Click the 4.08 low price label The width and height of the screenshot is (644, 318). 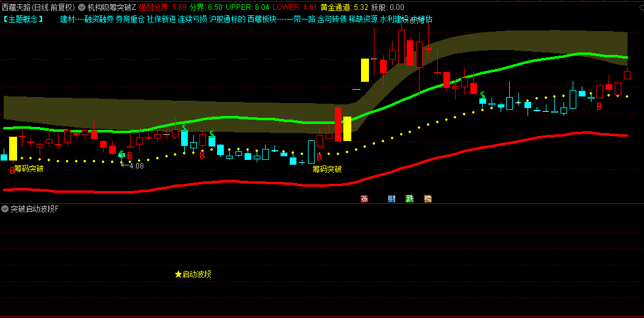click(137, 166)
